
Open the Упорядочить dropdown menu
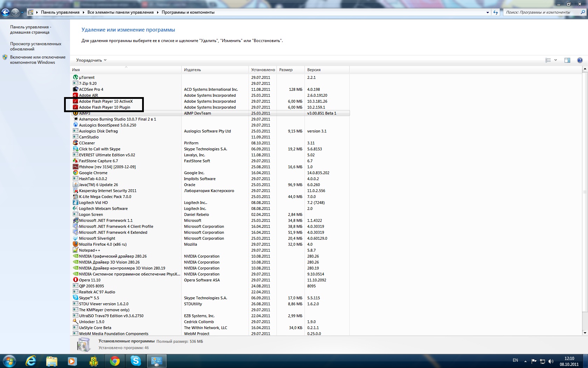click(x=91, y=60)
